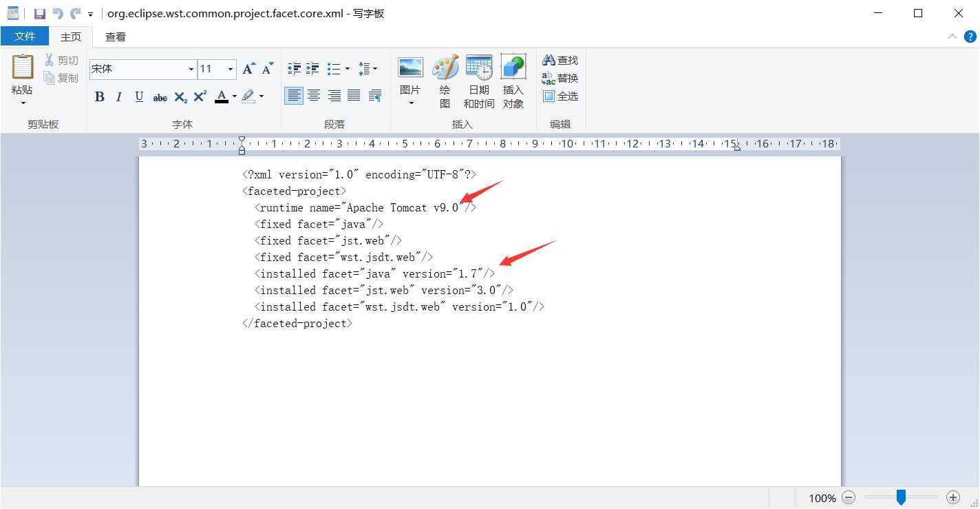Click the Redo arrow in title bar

tap(75, 13)
